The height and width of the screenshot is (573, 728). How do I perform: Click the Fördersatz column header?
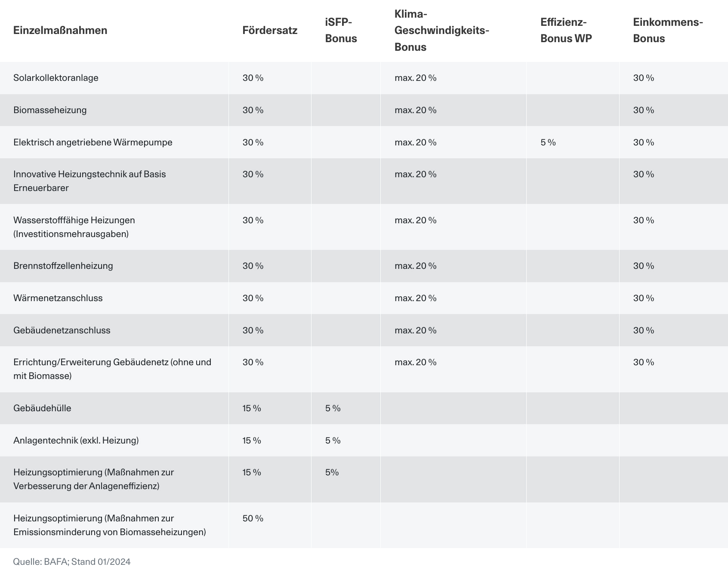tap(270, 30)
